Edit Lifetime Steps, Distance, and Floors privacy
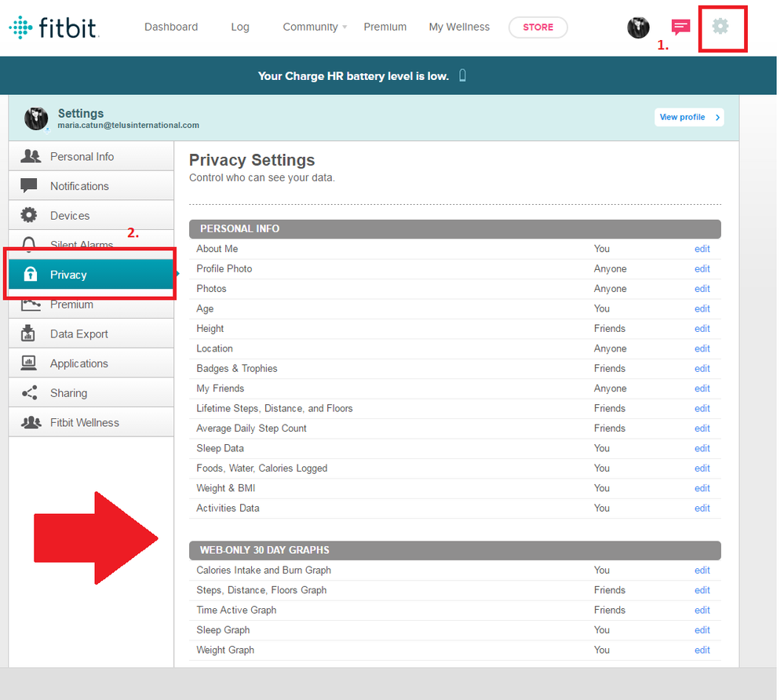Image resolution: width=784 pixels, height=700 pixels. coord(702,409)
